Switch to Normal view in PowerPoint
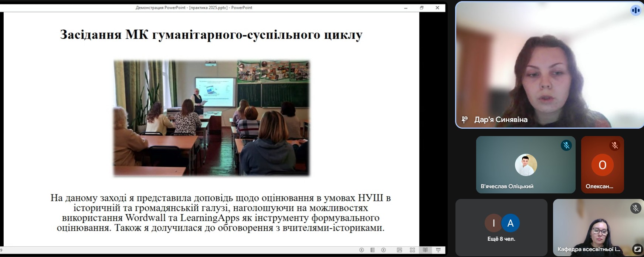The height and width of the screenshot is (257, 644). [x=399, y=250]
